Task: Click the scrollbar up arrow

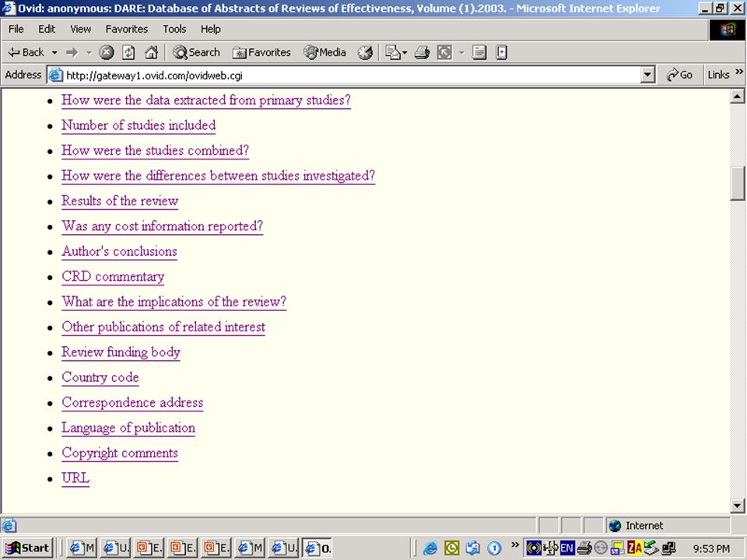Action: click(737, 96)
